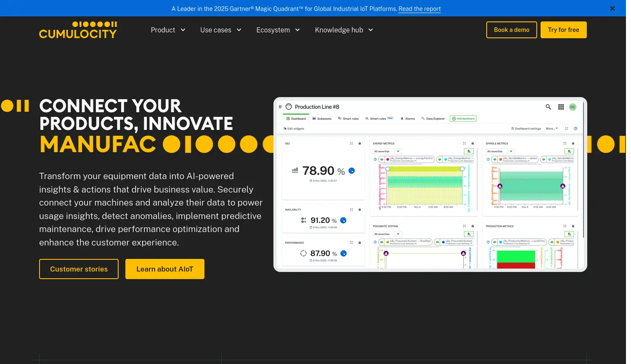The height and width of the screenshot is (364, 631).
Task: Dismiss the Gartner announcement banner
Action: (612, 8)
